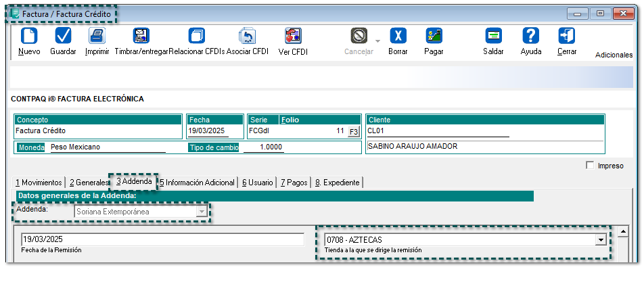This screenshot has width=644, height=286.
Task: Click the Cliente header label
Action: (379, 120)
